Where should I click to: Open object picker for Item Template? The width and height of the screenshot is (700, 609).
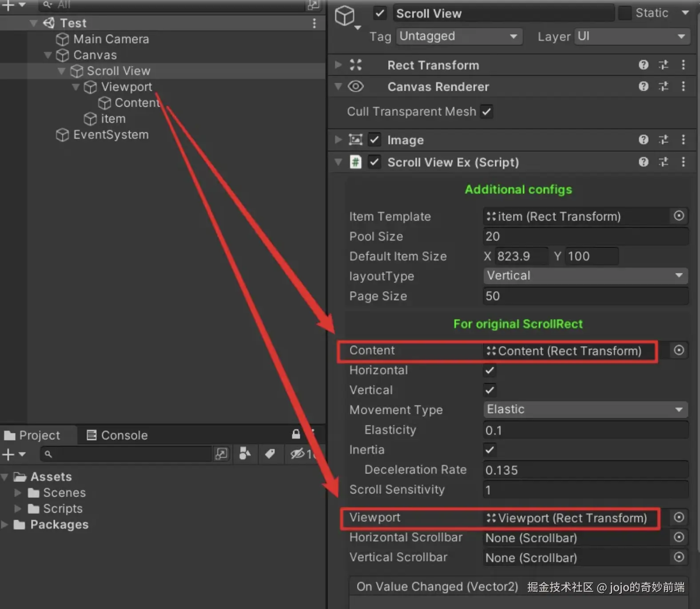coord(679,216)
